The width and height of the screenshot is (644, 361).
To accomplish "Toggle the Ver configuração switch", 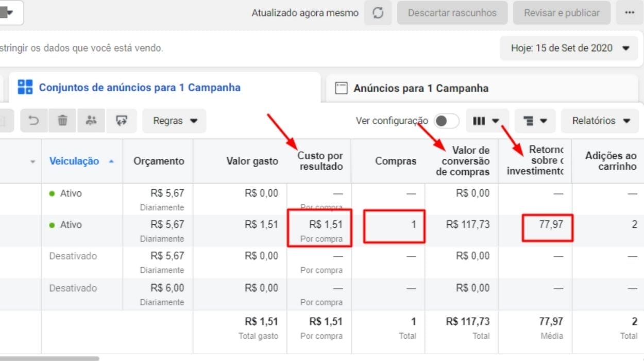I will [446, 121].
